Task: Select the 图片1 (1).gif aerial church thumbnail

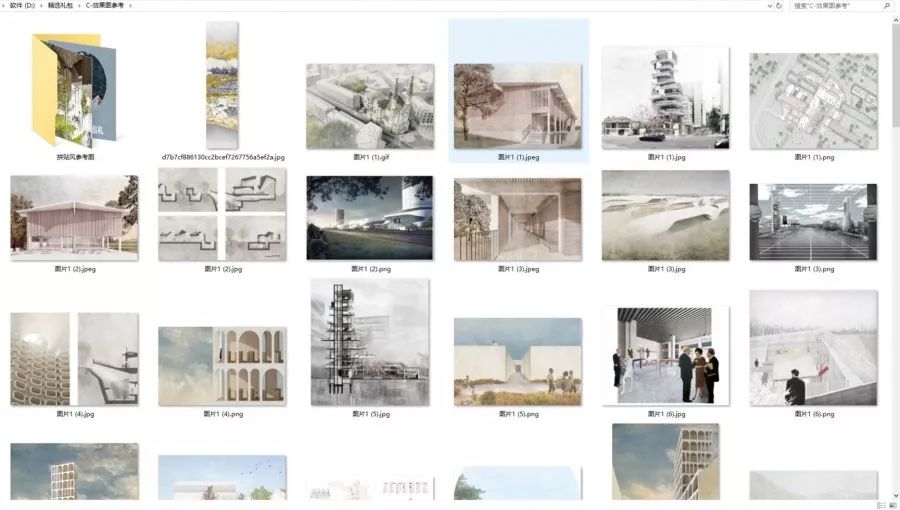Action: 370,106
